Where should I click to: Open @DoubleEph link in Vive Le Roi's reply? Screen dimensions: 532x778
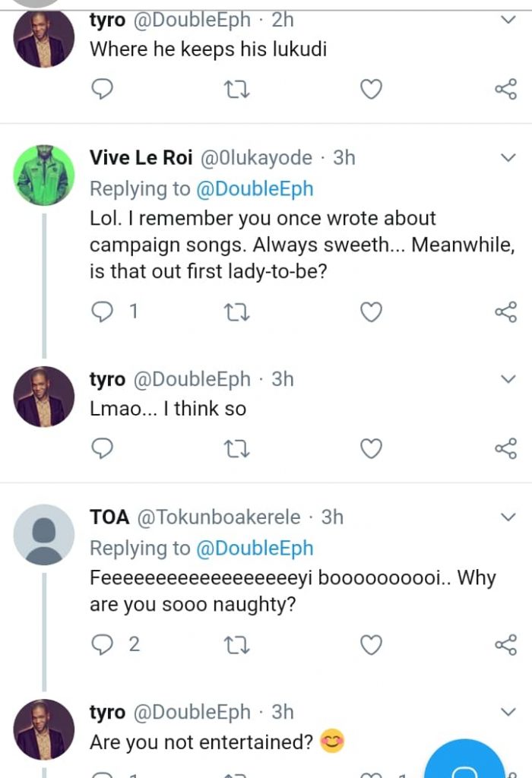[x=255, y=188]
